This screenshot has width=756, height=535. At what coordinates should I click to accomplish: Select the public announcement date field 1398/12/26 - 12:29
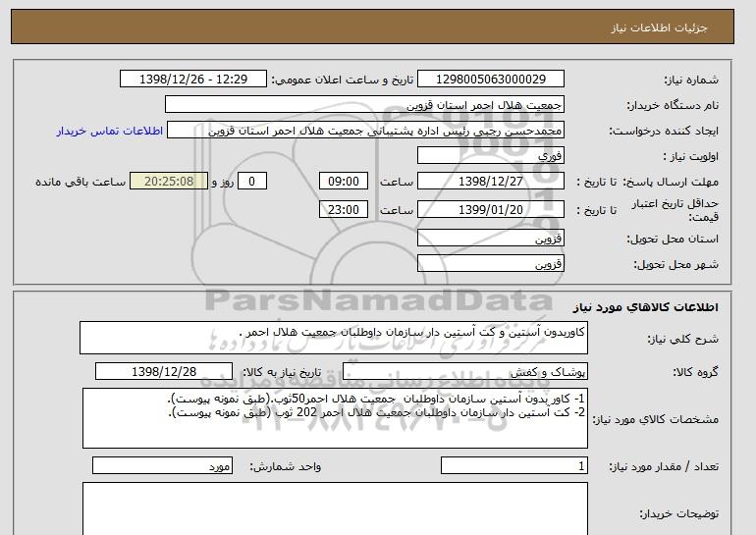point(192,80)
